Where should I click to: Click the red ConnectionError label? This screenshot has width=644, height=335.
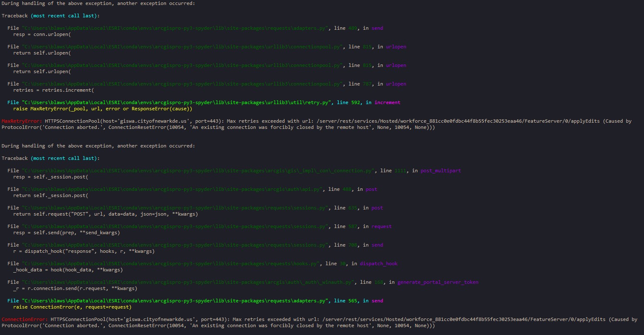(24, 319)
